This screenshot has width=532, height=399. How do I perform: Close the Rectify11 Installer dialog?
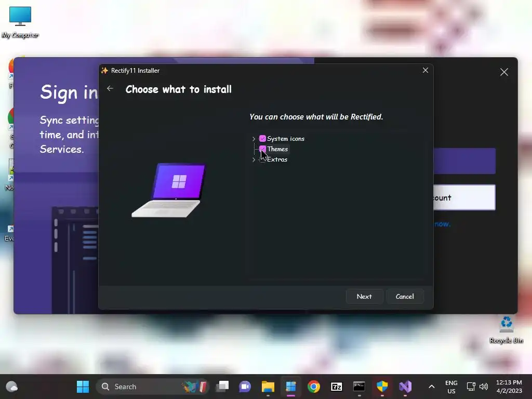(425, 70)
